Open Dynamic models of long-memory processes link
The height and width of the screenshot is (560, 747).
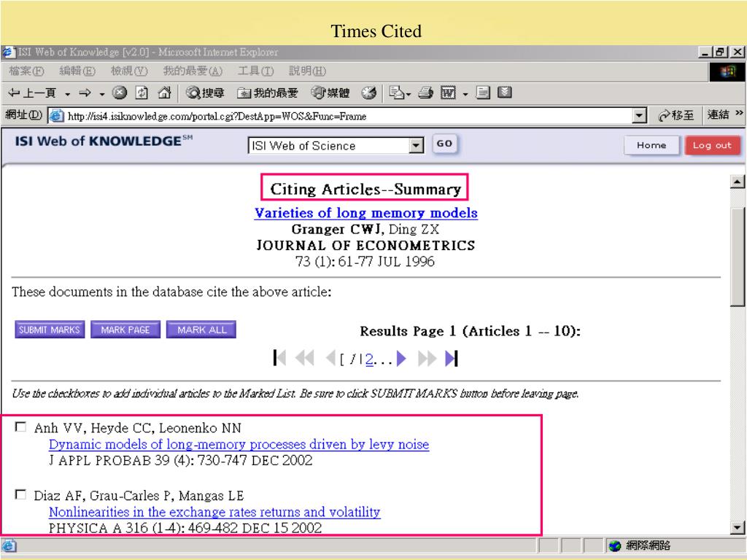pos(239,444)
